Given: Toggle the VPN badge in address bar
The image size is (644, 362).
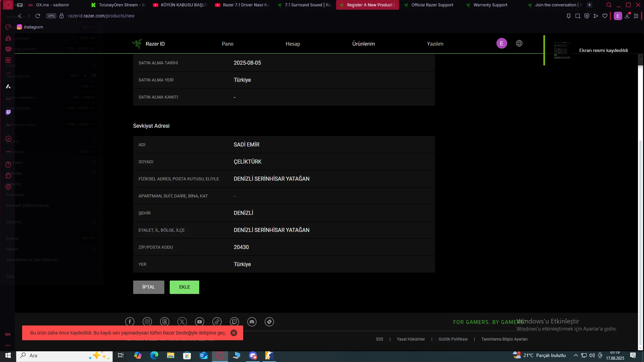Looking at the screenshot, I should pos(51,16).
